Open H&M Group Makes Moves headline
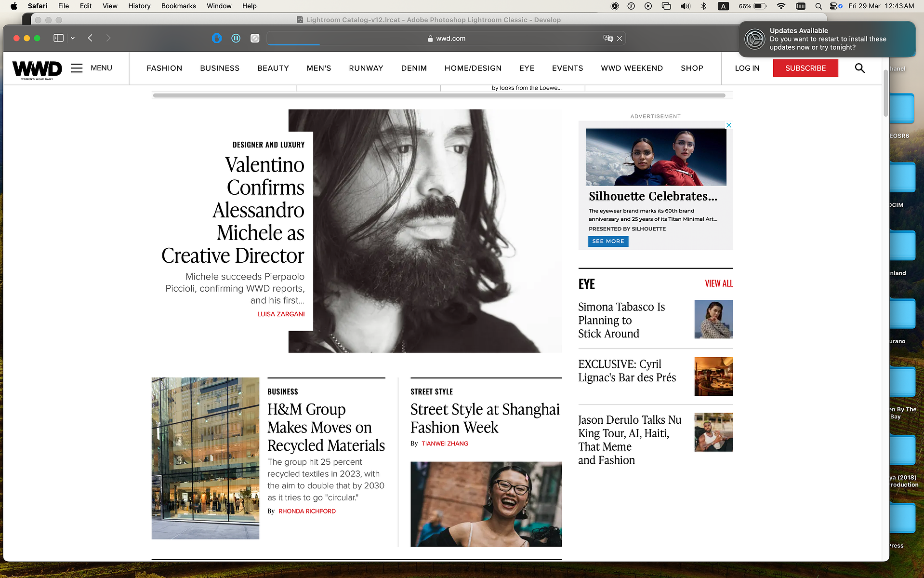The height and width of the screenshot is (578, 924). (x=326, y=427)
